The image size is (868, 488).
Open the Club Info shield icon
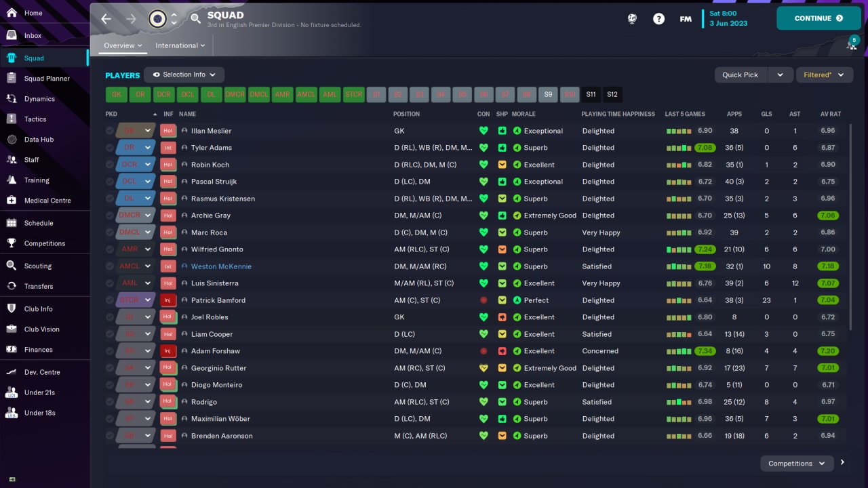(12, 309)
